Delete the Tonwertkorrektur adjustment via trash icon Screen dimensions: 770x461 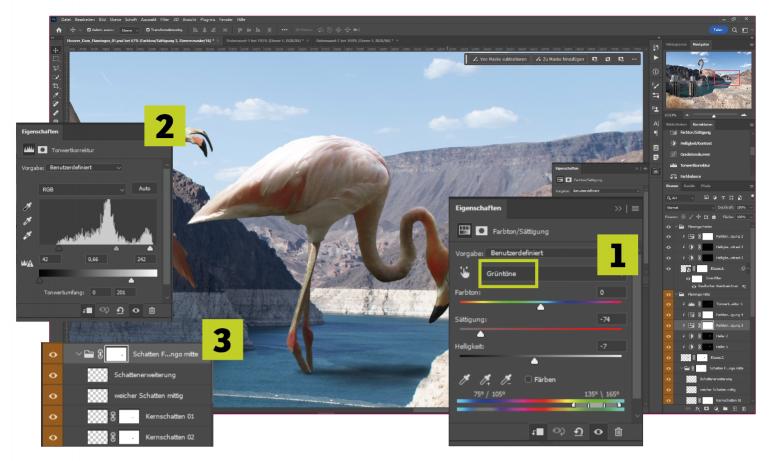click(x=152, y=310)
